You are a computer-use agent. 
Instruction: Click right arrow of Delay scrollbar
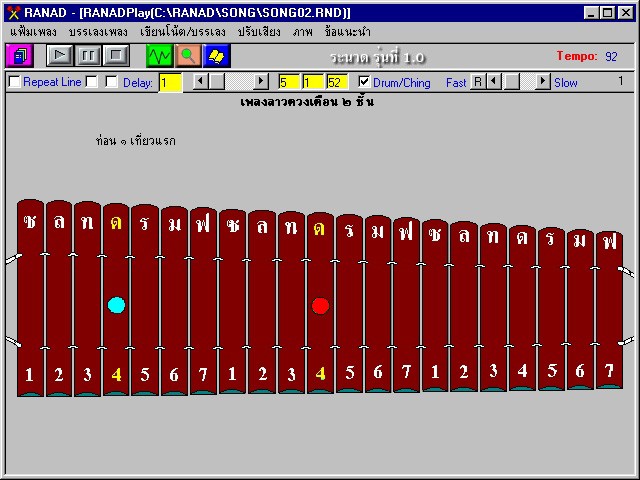[260, 82]
